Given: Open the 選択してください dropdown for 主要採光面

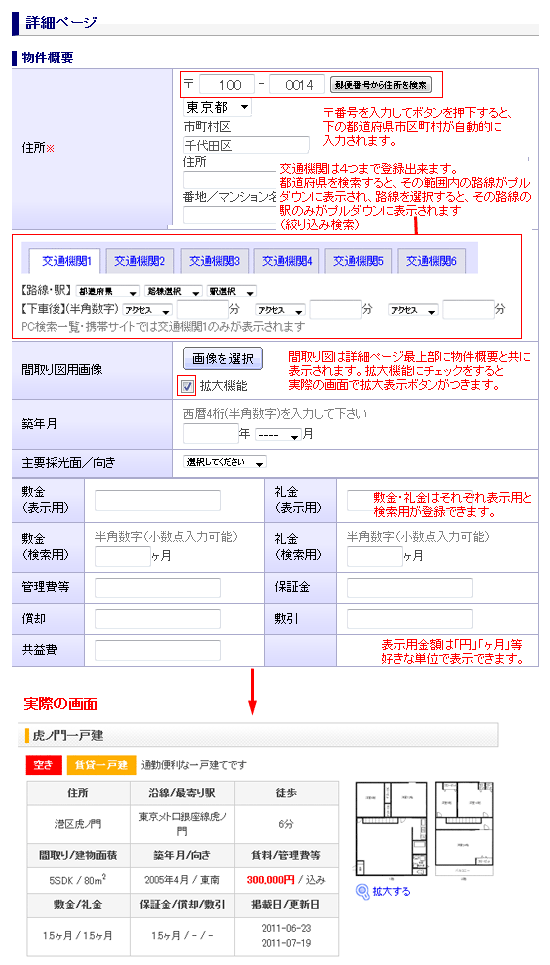Looking at the screenshot, I should click(225, 462).
